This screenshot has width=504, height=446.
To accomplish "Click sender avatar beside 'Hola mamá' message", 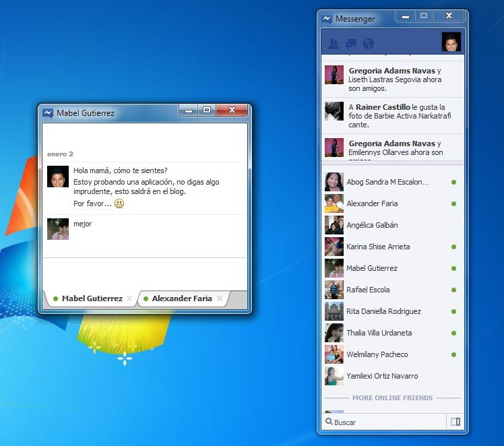I will [58, 177].
